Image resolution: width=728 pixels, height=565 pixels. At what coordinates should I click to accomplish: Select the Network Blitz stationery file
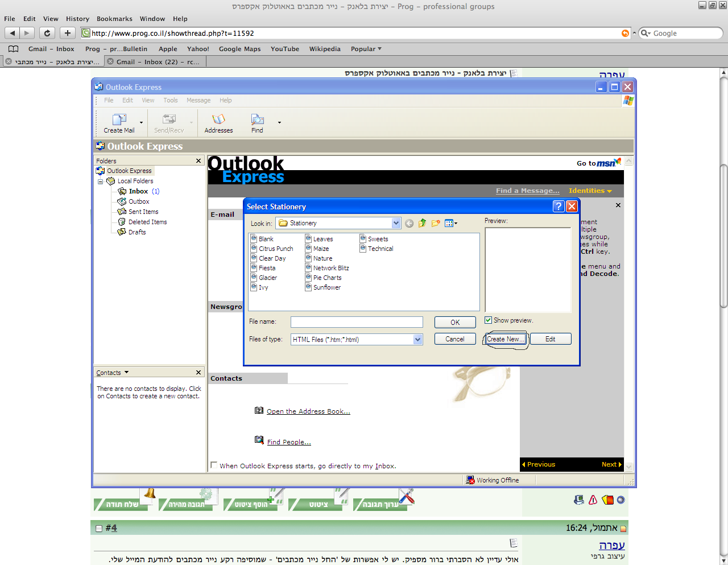(327, 268)
